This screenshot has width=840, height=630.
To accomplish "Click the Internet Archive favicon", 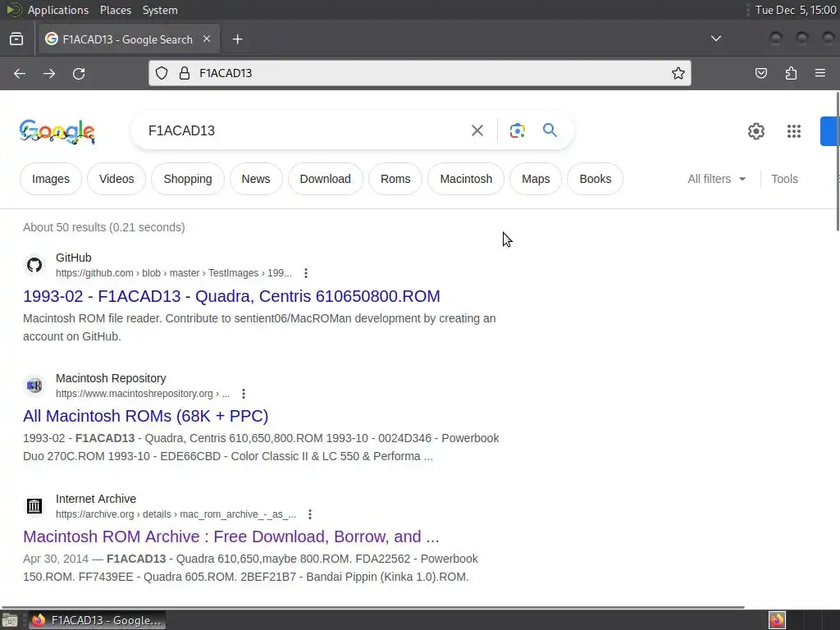I will (x=34, y=505).
